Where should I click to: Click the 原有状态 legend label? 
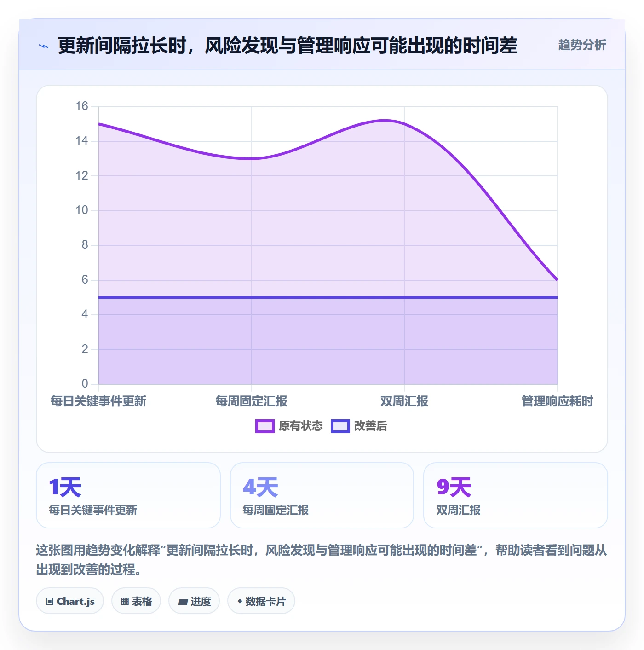(x=301, y=426)
